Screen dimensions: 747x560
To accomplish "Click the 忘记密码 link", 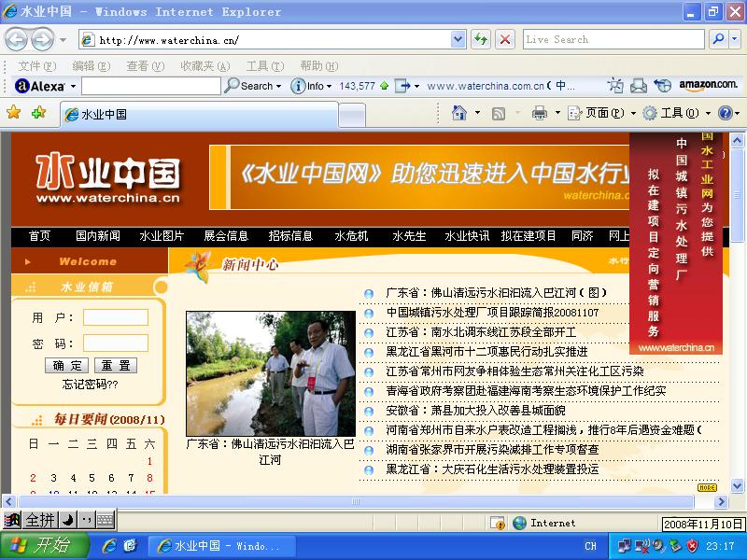I will [90, 385].
